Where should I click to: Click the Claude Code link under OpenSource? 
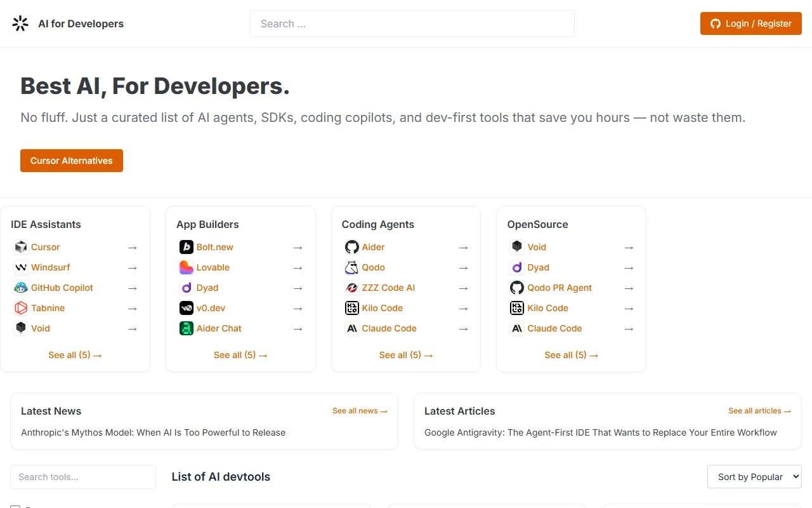pos(555,328)
